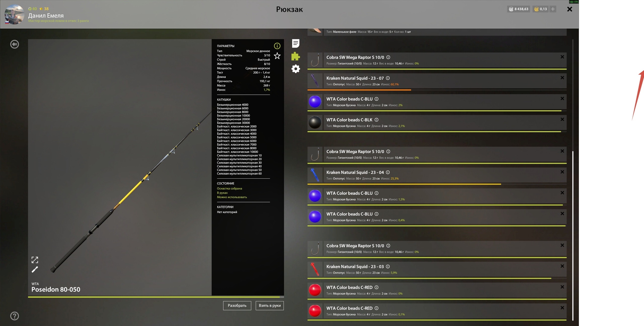The image size is (644, 326).
Task: Click the Морское донное type value
Action: (258, 51)
